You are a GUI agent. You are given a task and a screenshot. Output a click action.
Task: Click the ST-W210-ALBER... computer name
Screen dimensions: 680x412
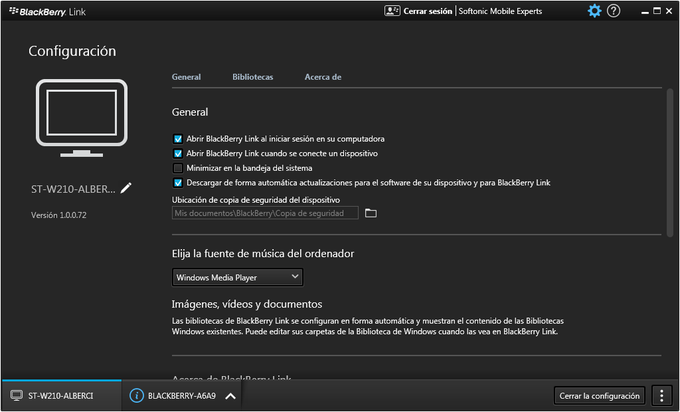[x=73, y=189]
